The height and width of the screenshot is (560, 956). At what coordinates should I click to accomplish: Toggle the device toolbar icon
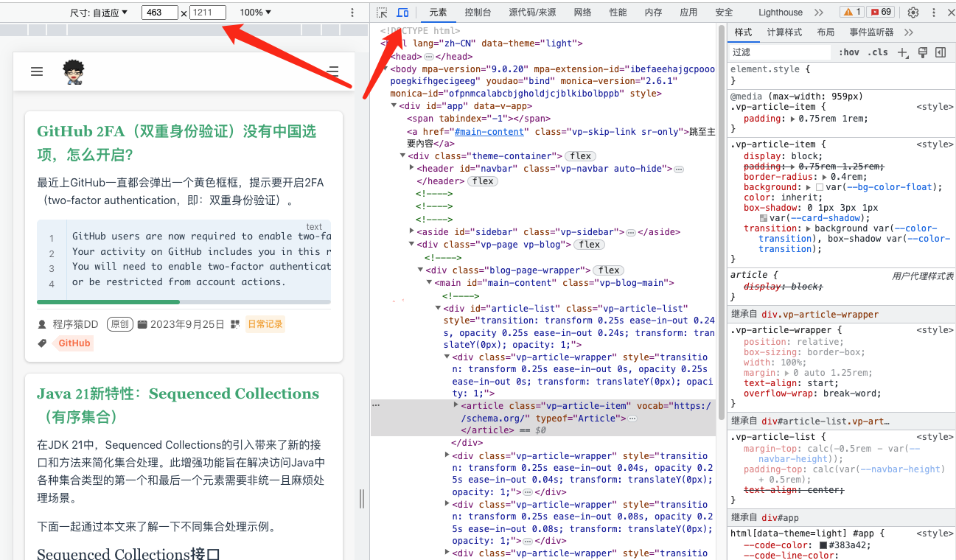(x=402, y=13)
